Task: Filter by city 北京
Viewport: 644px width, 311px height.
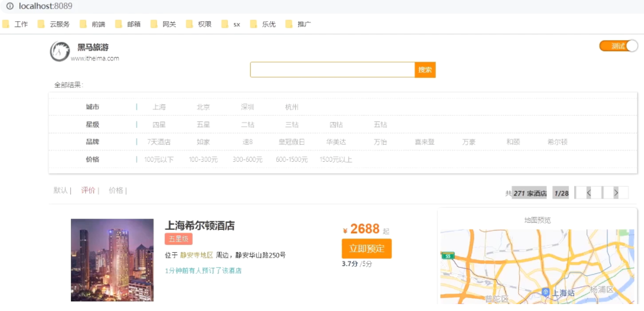Action: click(204, 107)
